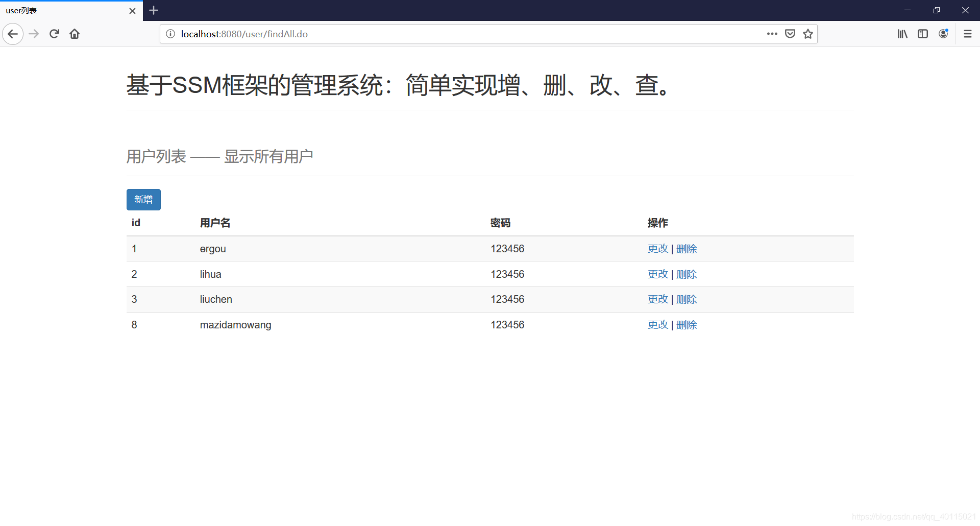Image resolution: width=980 pixels, height=526 pixels.
Task: Open the Firefox account icon
Action: [x=943, y=34]
